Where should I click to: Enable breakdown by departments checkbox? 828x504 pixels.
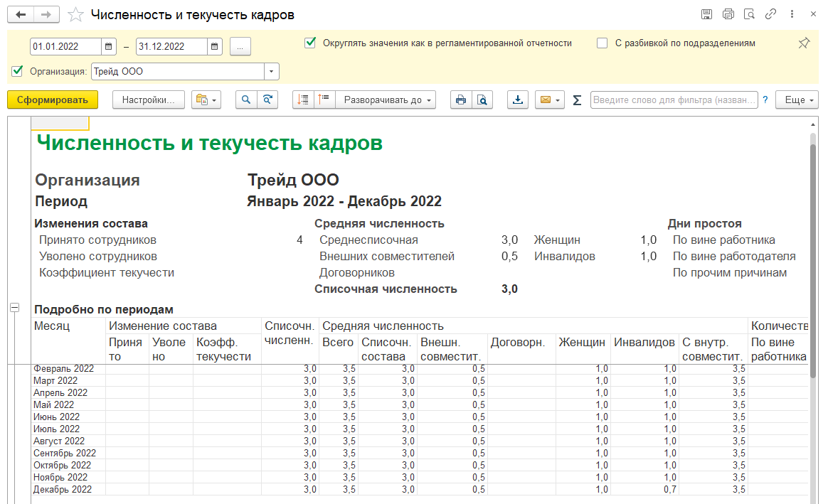pos(603,43)
